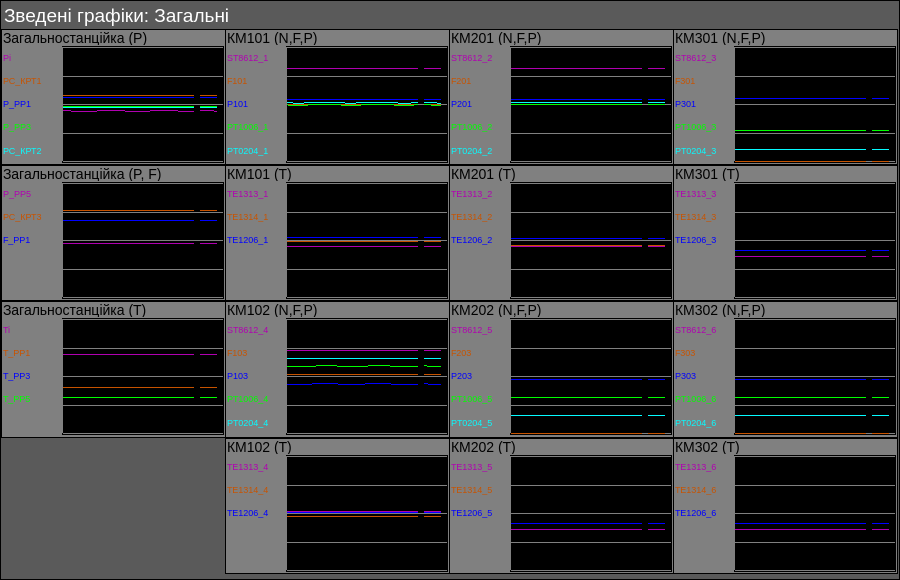Image resolution: width=900 pixels, height=580 pixels.
Task: Open the KM102 (T) chart plot
Action: (x=367, y=513)
